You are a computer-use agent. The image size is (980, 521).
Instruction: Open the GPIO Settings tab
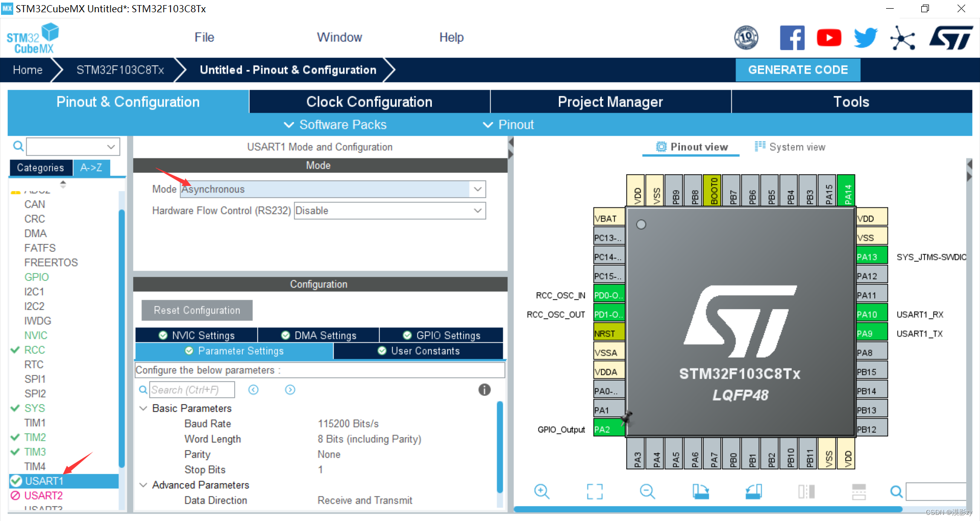(442, 335)
